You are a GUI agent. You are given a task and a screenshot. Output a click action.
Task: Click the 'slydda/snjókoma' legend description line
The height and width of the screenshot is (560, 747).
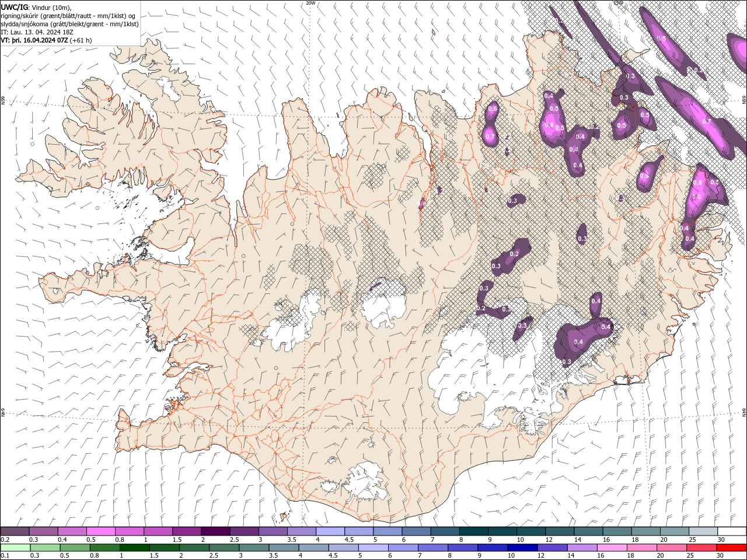pyautogui.click(x=69, y=24)
